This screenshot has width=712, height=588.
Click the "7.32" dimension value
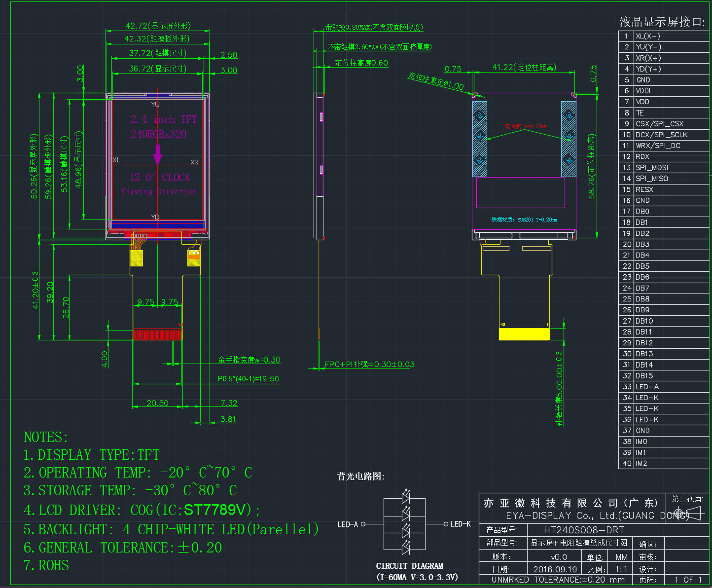click(229, 403)
